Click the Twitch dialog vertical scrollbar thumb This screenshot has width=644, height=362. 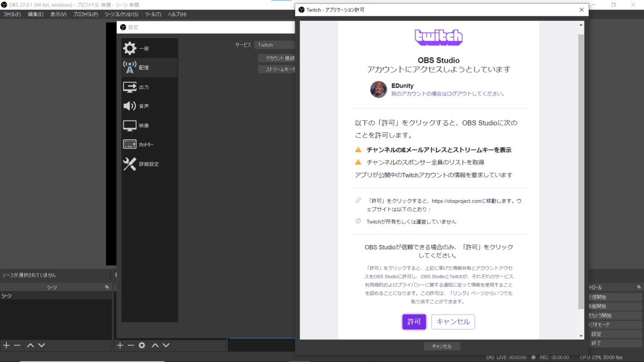click(581, 172)
